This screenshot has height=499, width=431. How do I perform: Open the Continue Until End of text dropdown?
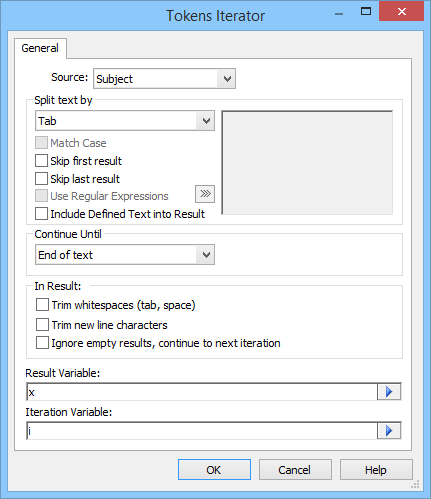[x=125, y=255]
